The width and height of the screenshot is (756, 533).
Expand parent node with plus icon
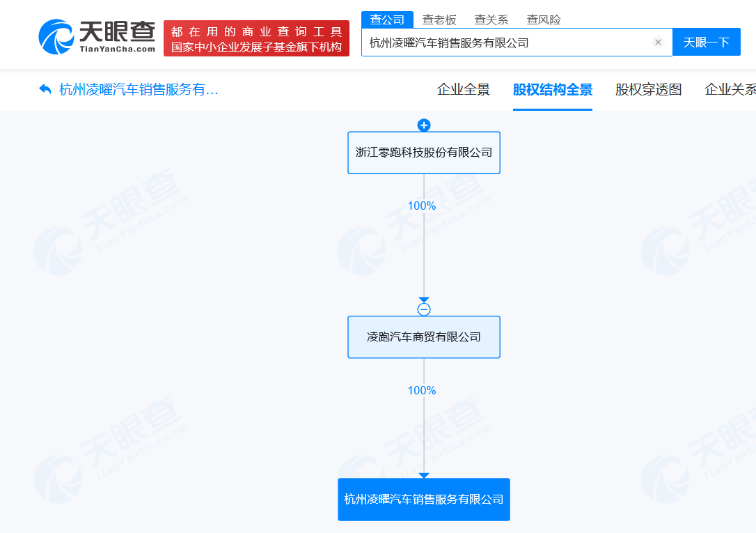click(424, 125)
